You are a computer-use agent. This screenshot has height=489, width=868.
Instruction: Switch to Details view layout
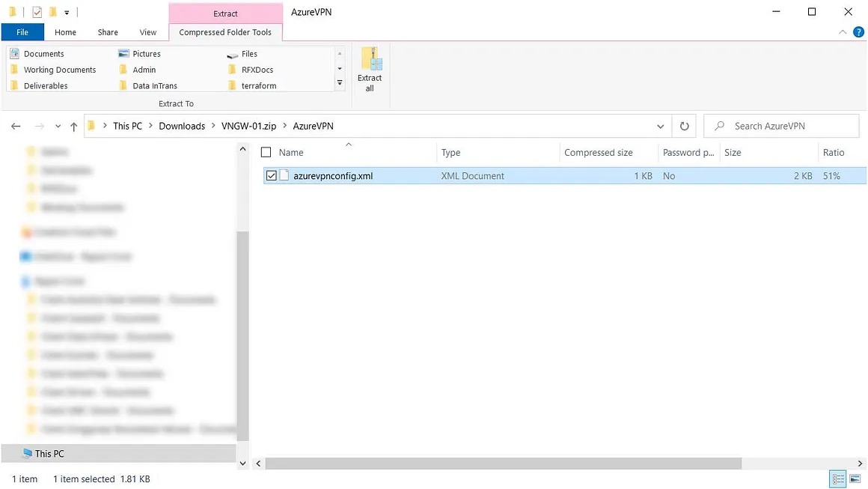pyautogui.click(x=837, y=479)
